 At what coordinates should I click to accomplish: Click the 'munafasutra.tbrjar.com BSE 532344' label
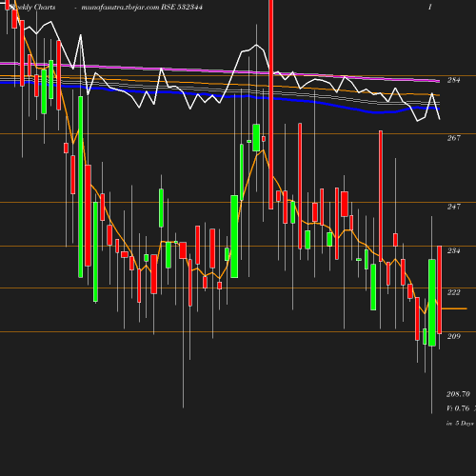(142, 7)
